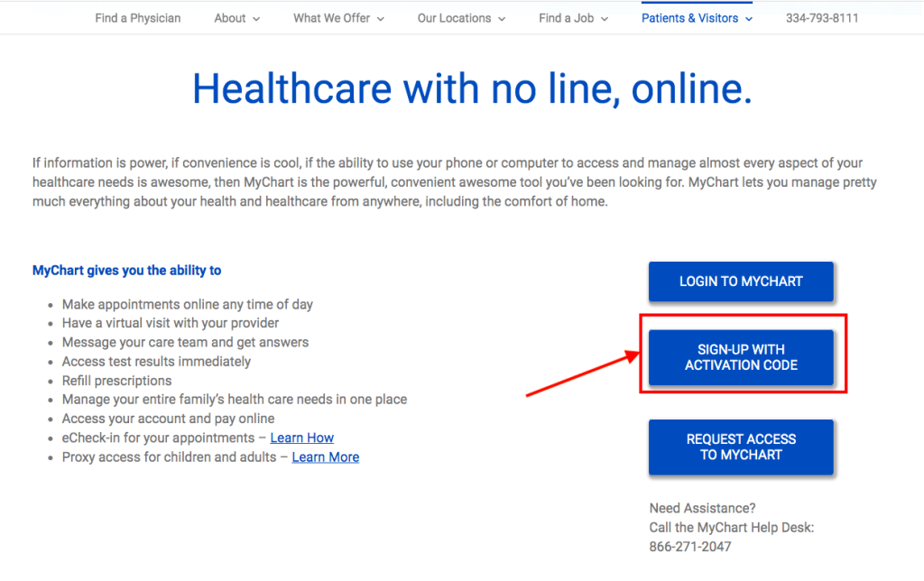Click Sign-Up with Activation Code button
The height and width of the screenshot is (581, 924).
coord(742,357)
